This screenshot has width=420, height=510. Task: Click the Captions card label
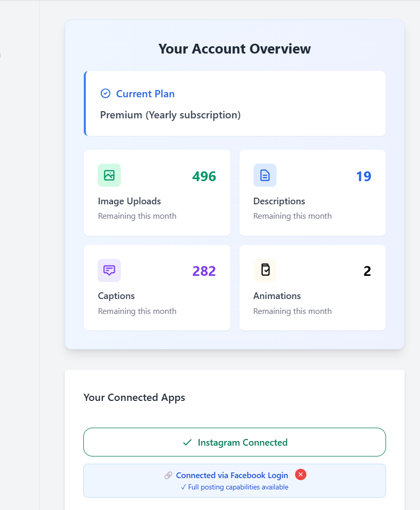pyautogui.click(x=116, y=296)
